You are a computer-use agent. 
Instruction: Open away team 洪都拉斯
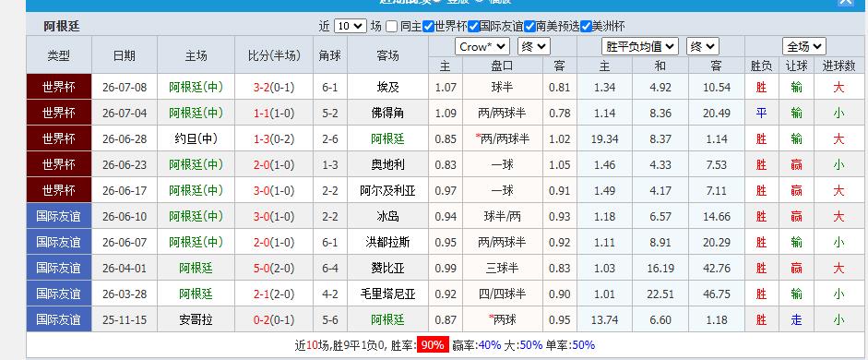point(387,242)
